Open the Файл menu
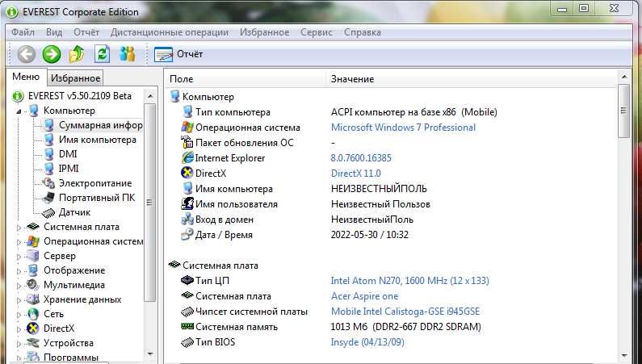Viewport: 642px width, 364px height. 23,32
